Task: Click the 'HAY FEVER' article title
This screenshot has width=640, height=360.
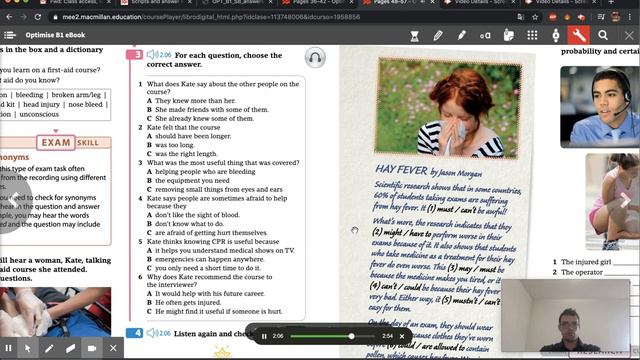Action: pyautogui.click(x=401, y=169)
